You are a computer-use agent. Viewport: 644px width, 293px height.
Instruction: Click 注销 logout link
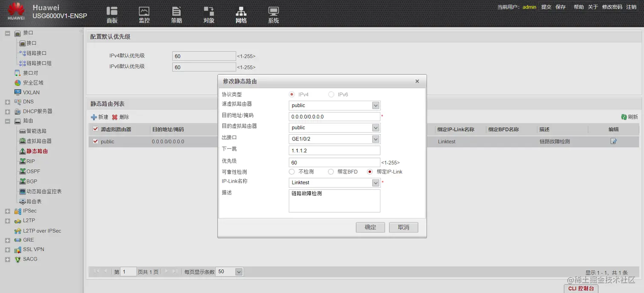pyautogui.click(x=631, y=7)
